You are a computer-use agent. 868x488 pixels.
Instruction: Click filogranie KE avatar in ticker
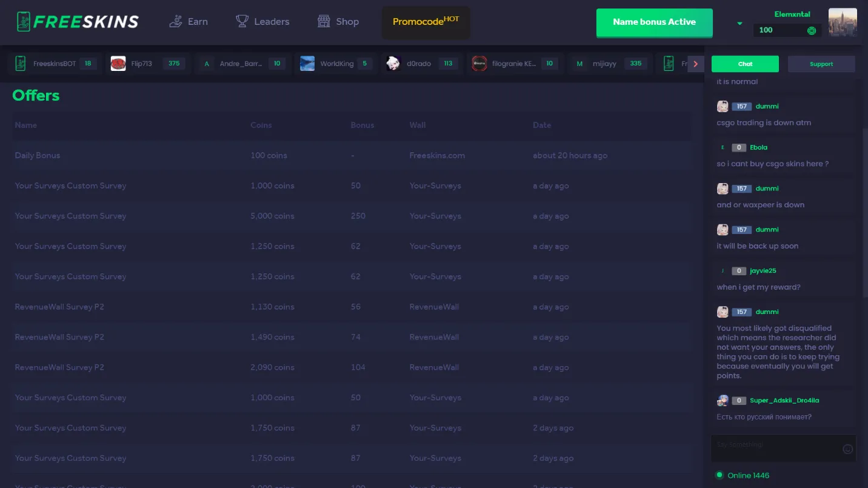pos(479,63)
